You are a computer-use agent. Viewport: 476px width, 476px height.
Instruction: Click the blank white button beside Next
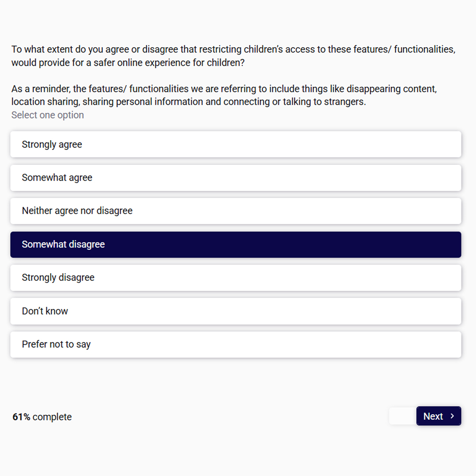[403, 416]
